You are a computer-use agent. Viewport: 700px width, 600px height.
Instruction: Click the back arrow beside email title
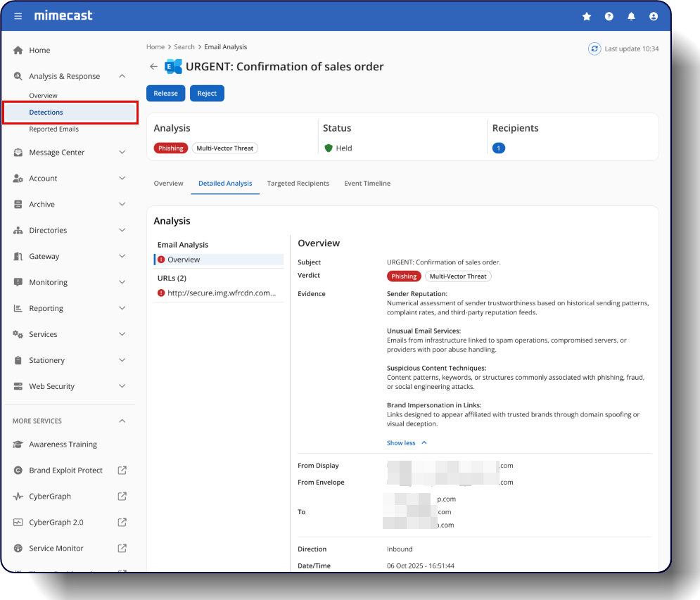(x=153, y=67)
